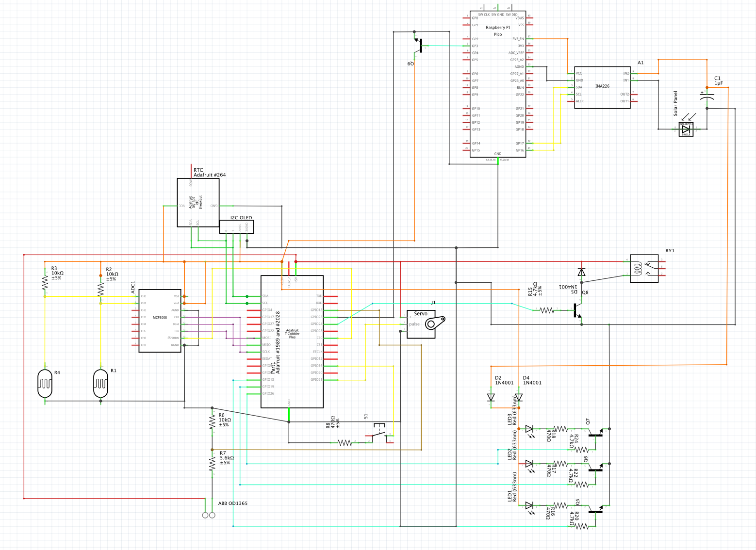Click the R20 4.7kΩ resistor symbol
Viewport: 756px width, 550px height.
pyautogui.click(x=582, y=526)
